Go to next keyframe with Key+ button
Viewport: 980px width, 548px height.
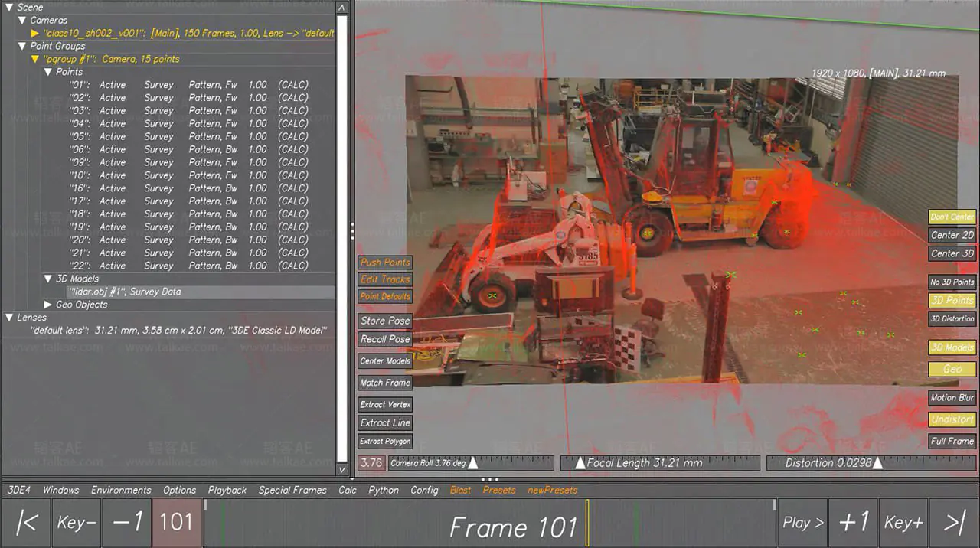[903, 523]
